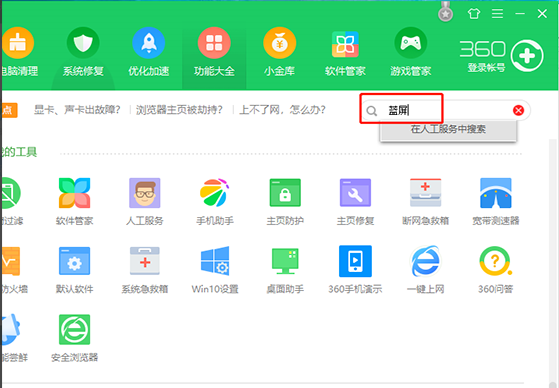
Task: Open the Win10设置 tool
Action: click(215, 270)
